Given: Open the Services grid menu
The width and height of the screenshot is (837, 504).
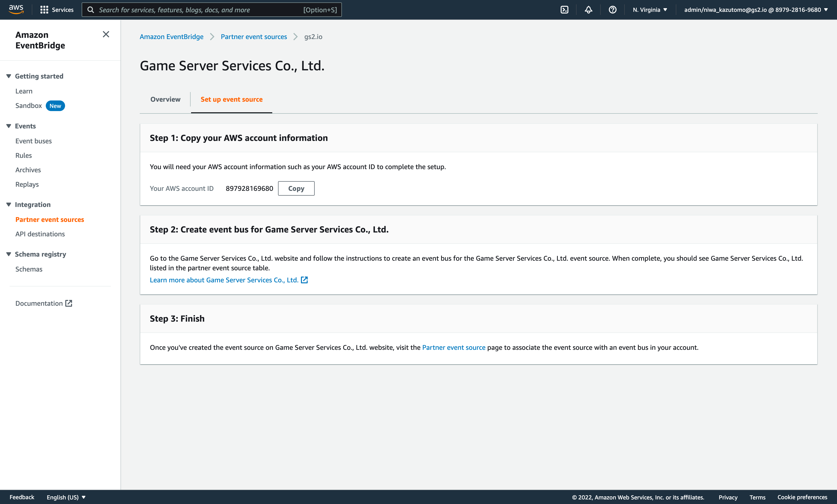Looking at the screenshot, I should (57, 10).
